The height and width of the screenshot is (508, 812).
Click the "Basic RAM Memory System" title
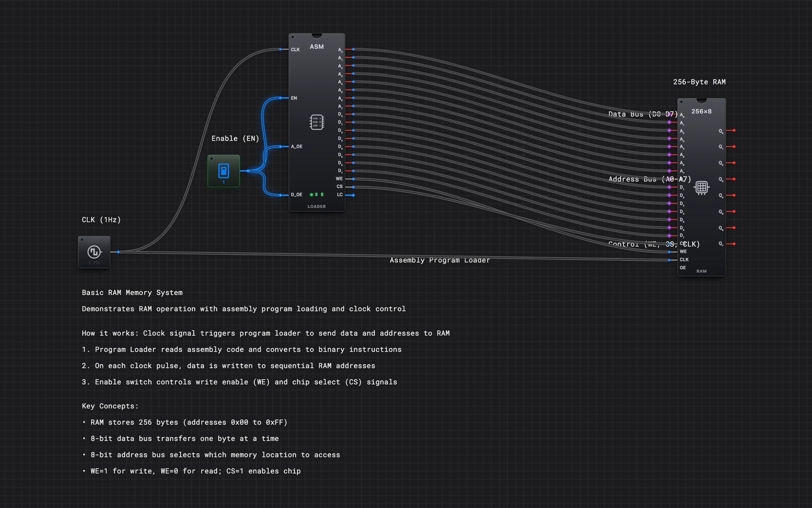coord(132,293)
